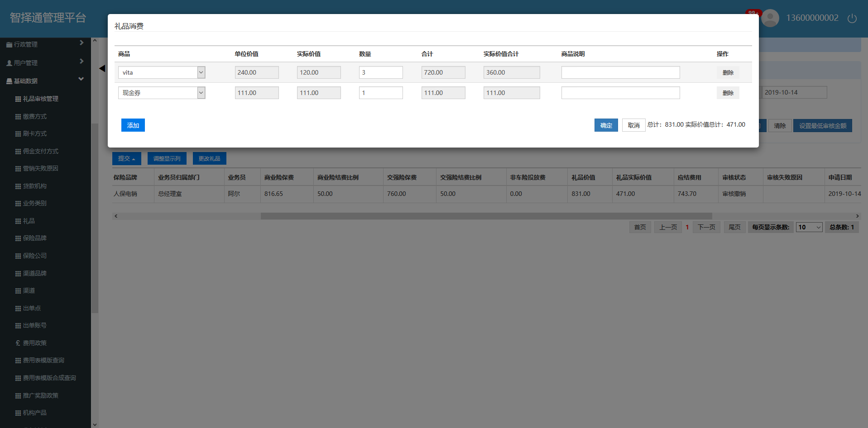
Task: Delete the vita gift row
Action: point(728,72)
